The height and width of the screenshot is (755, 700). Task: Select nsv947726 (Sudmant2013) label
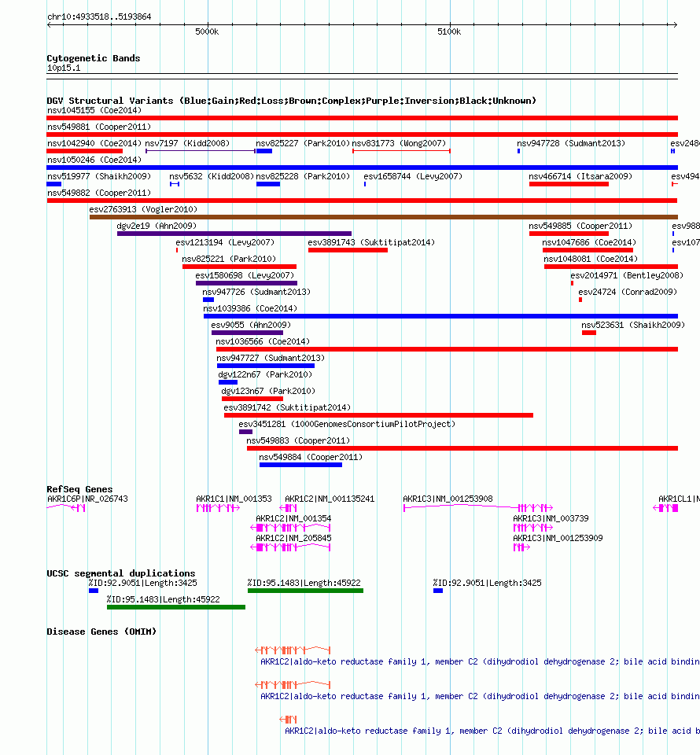256,293
